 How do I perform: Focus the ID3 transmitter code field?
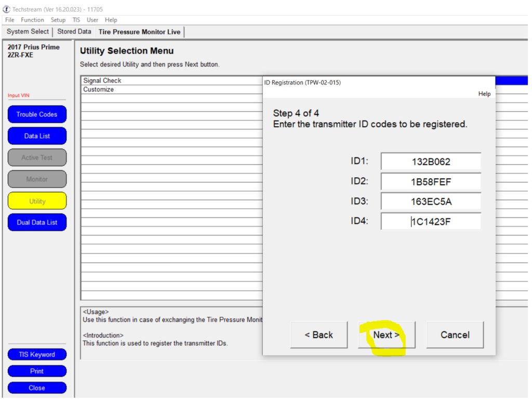pyautogui.click(x=431, y=202)
